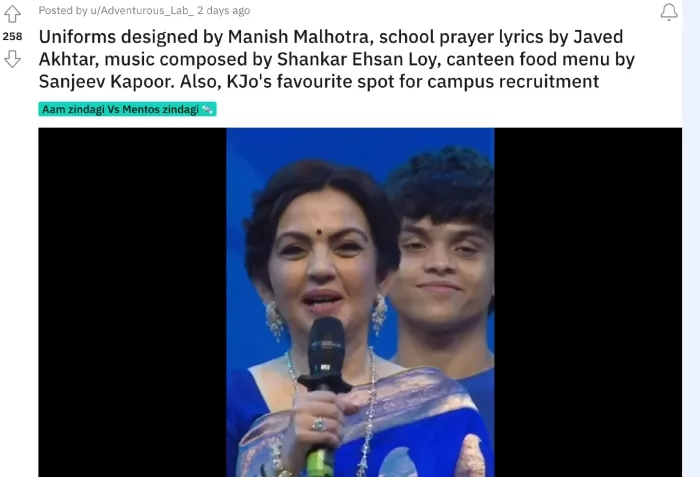Viewport: 700px width, 477px height.
Task: Downvote the post with the down arrow
Action: (x=12, y=59)
